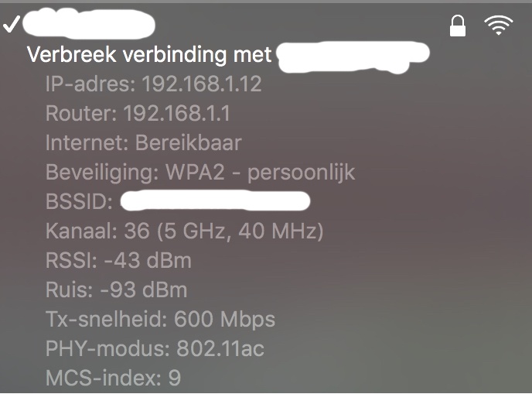The image size is (532, 394).
Task: Click the redacted BSSID value
Action: (x=217, y=202)
